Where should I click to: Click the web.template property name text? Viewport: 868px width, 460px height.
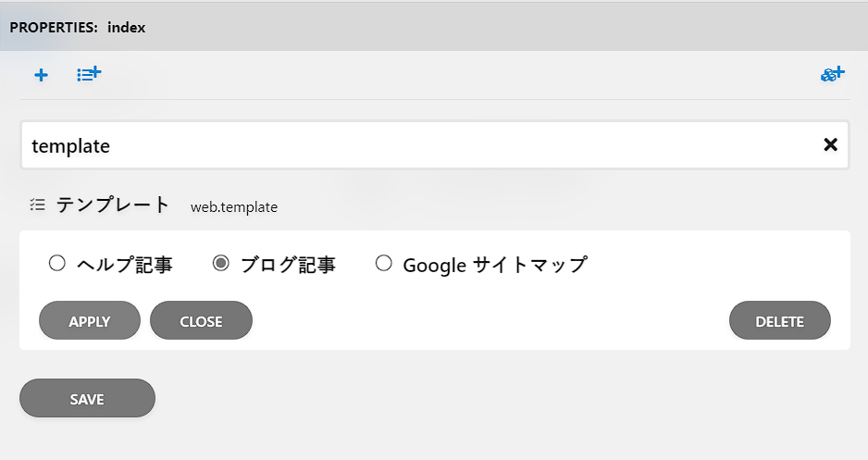pos(234,207)
